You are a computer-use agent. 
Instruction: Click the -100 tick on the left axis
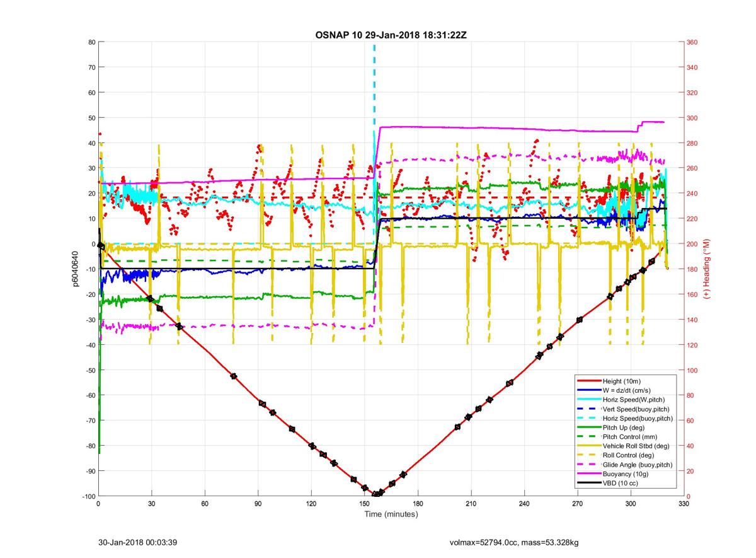click(88, 496)
